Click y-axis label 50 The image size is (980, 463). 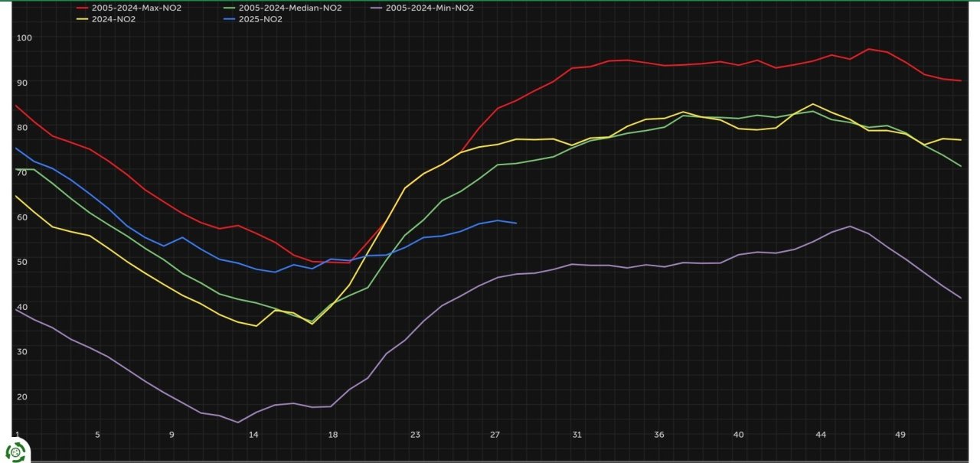coord(21,262)
